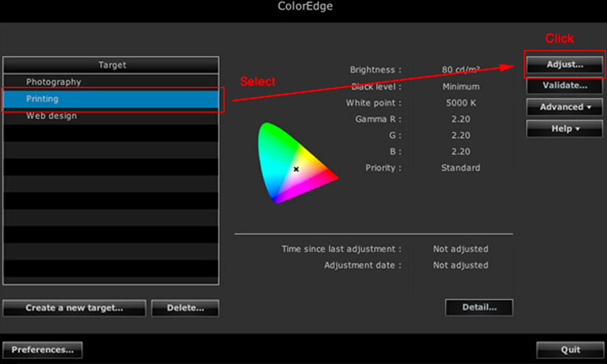The width and height of the screenshot is (607, 364).
Task: Click the 80 cd/m² brightness value
Action: 460,70
